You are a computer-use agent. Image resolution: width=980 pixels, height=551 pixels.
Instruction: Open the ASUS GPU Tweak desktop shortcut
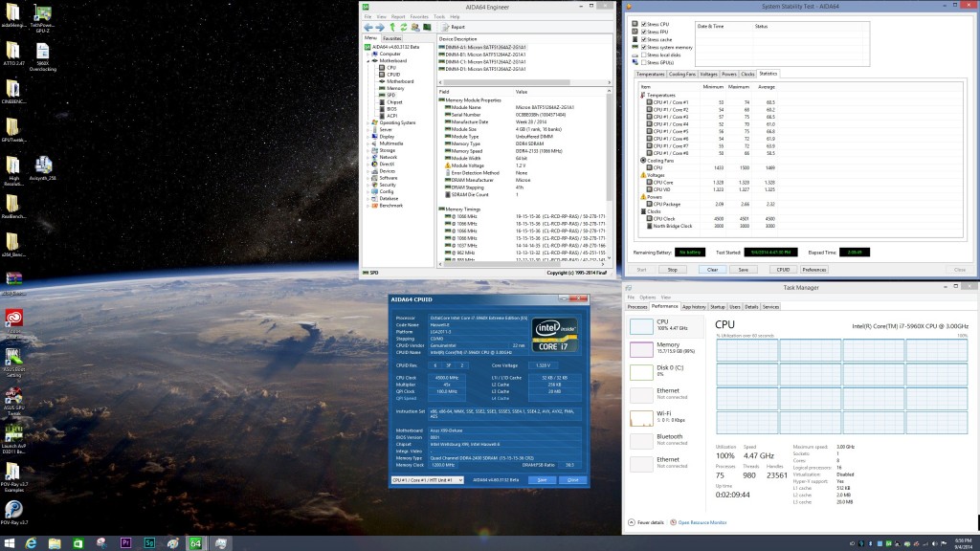click(13, 402)
